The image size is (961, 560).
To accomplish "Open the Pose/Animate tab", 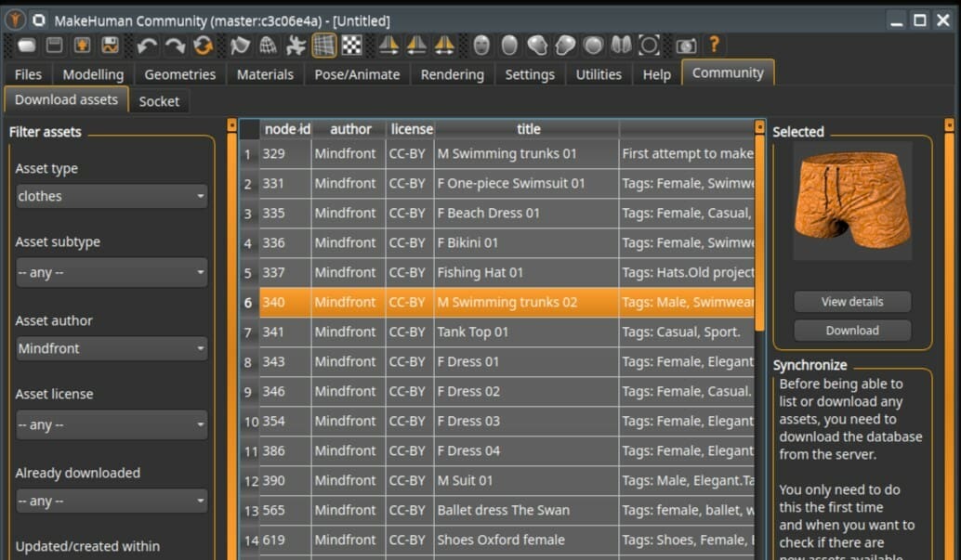I will (357, 74).
